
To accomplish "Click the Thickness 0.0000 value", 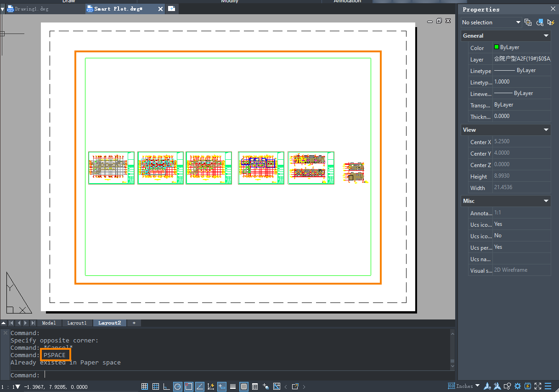I will (522, 116).
